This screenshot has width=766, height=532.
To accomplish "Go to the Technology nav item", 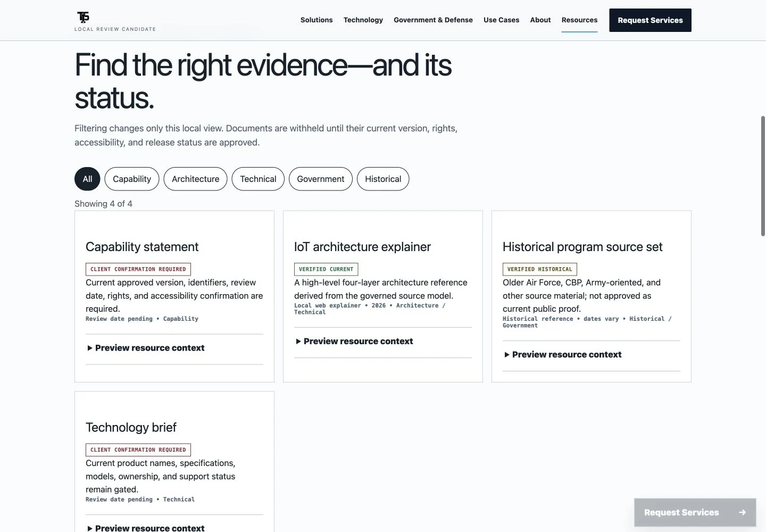I will [363, 20].
